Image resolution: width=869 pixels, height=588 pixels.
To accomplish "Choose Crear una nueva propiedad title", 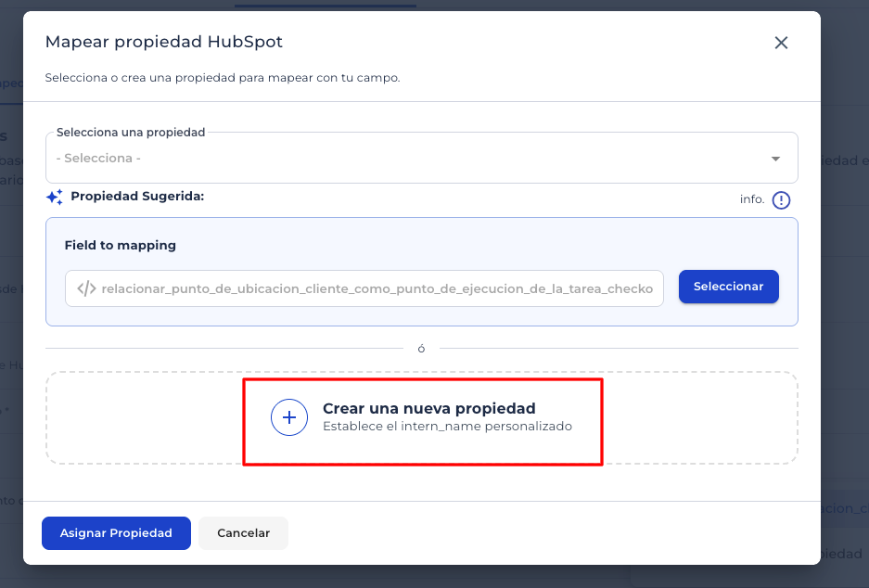I will tap(428, 409).
